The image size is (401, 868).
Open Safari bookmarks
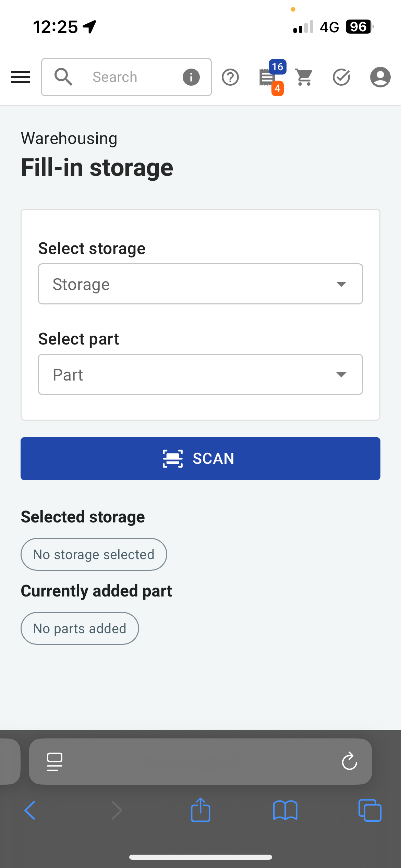(x=285, y=810)
